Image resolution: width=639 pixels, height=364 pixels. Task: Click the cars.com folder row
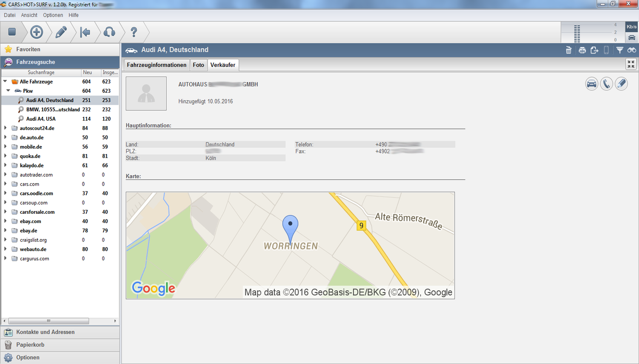pos(60,184)
